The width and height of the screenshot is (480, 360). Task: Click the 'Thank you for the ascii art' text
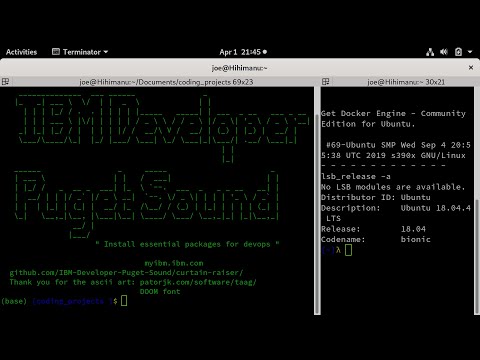(72, 282)
